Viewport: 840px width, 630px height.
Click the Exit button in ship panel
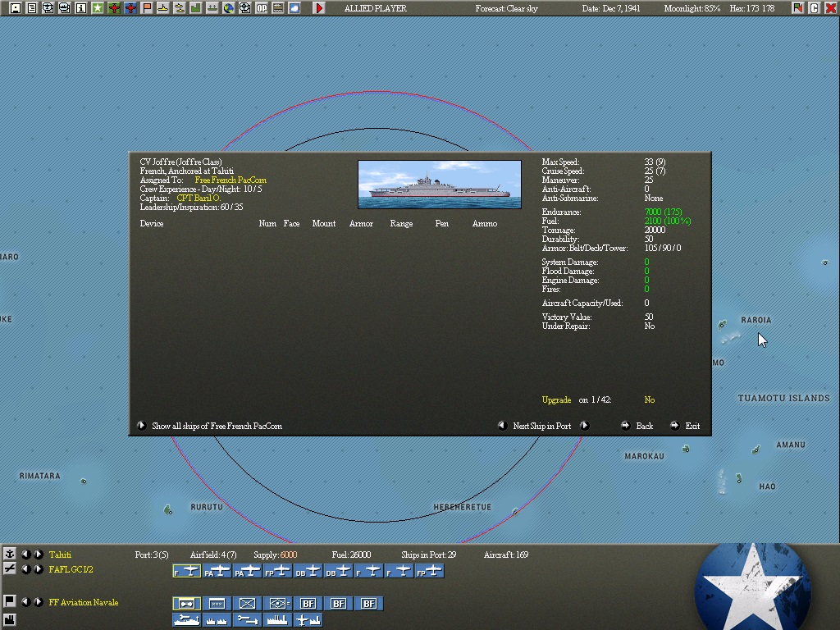(685, 426)
